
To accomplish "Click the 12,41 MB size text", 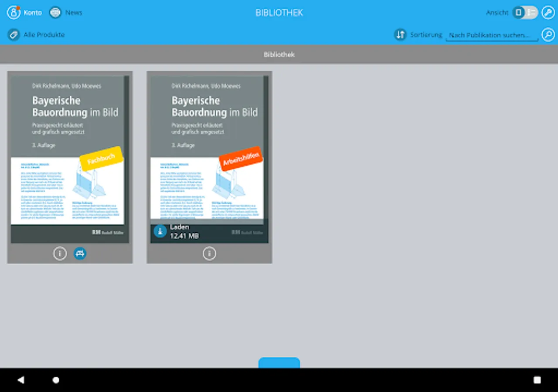I will pos(184,236).
